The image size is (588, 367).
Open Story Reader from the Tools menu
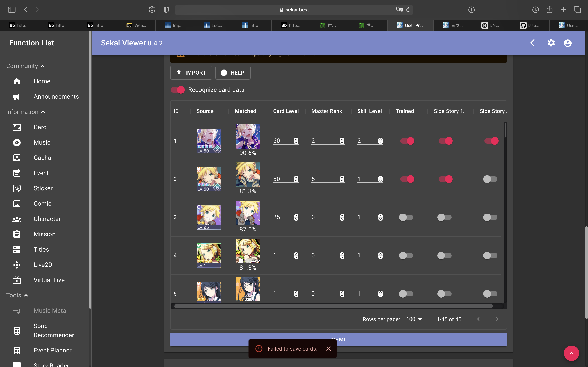(51, 364)
